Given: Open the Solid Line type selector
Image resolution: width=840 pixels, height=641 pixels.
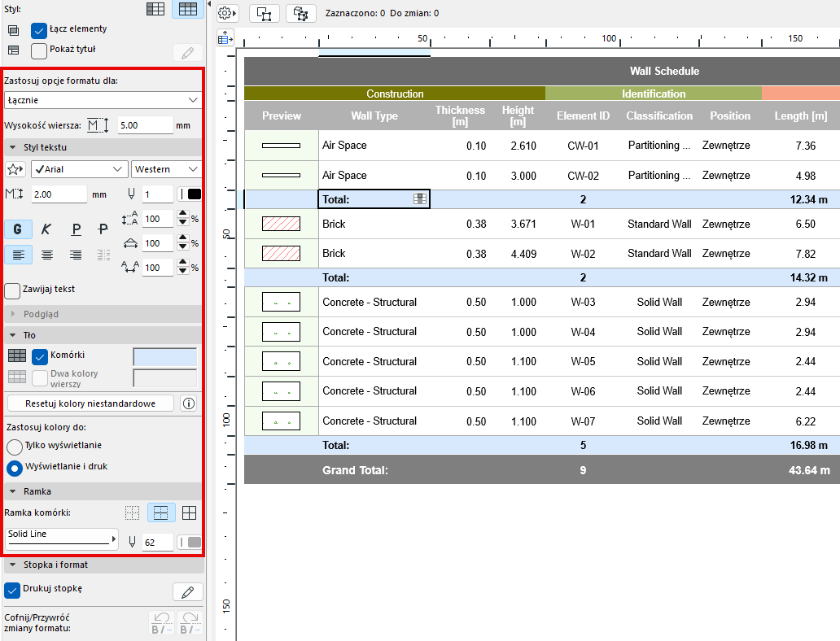Looking at the screenshot, I should (61, 539).
